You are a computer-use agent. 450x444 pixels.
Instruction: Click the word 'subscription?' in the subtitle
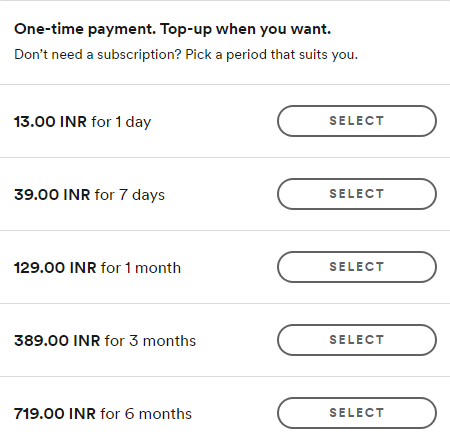pos(139,55)
